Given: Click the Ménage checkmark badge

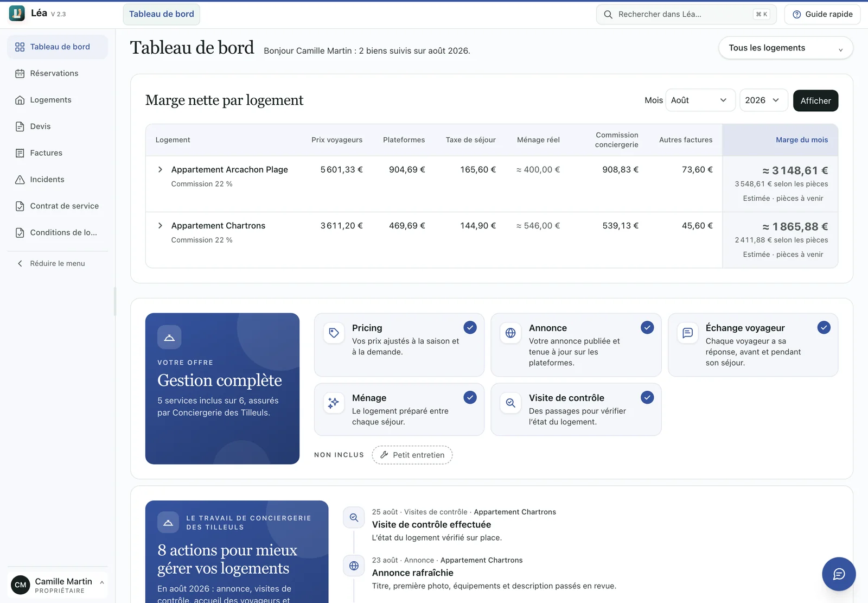Looking at the screenshot, I should tap(470, 397).
